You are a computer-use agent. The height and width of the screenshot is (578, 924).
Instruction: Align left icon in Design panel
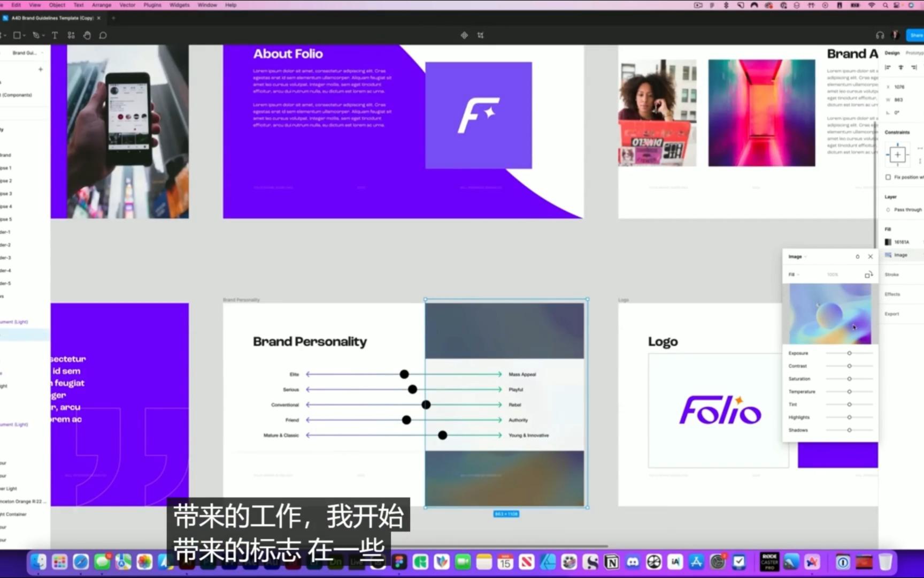click(888, 67)
